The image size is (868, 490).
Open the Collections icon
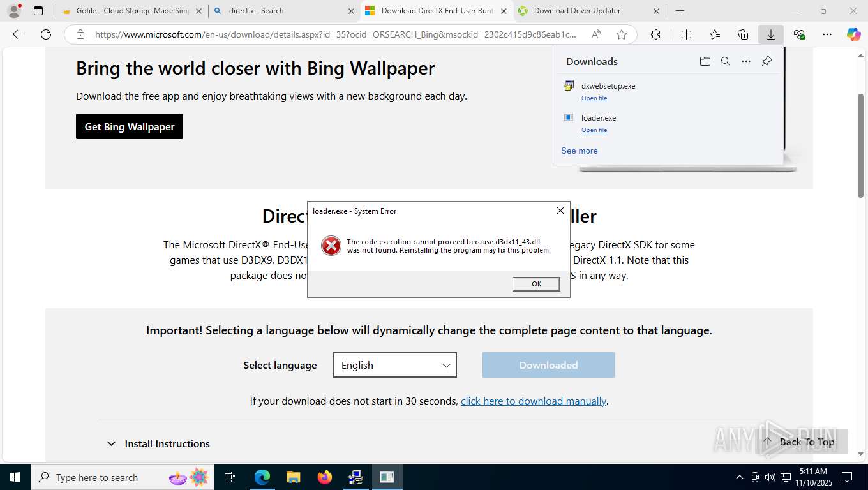point(743,34)
